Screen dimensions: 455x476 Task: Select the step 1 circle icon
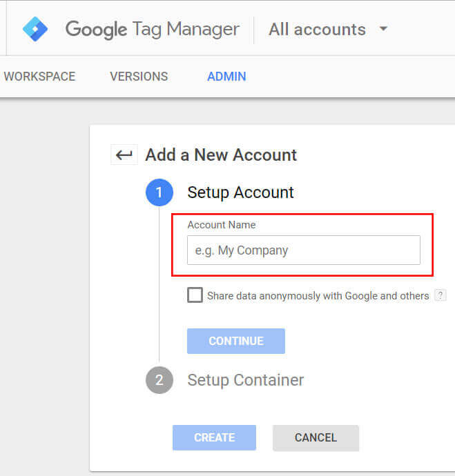click(159, 192)
